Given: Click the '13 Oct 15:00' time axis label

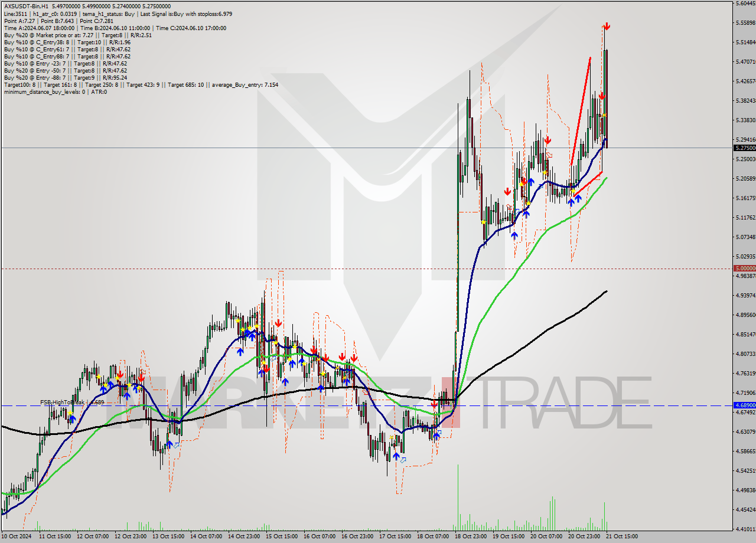Looking at the screenshot, I should pyautogui.click(x=168, y=537).
